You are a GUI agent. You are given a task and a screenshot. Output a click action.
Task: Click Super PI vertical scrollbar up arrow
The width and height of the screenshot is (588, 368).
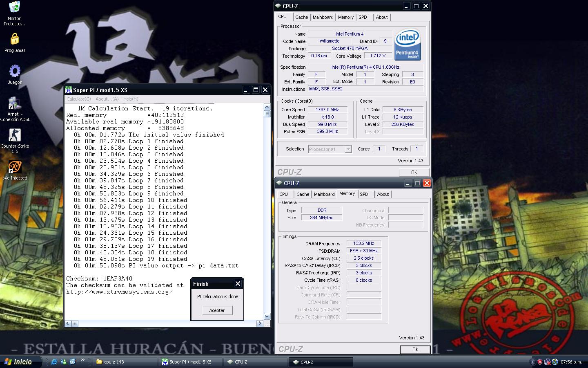(x=267, y=107)
